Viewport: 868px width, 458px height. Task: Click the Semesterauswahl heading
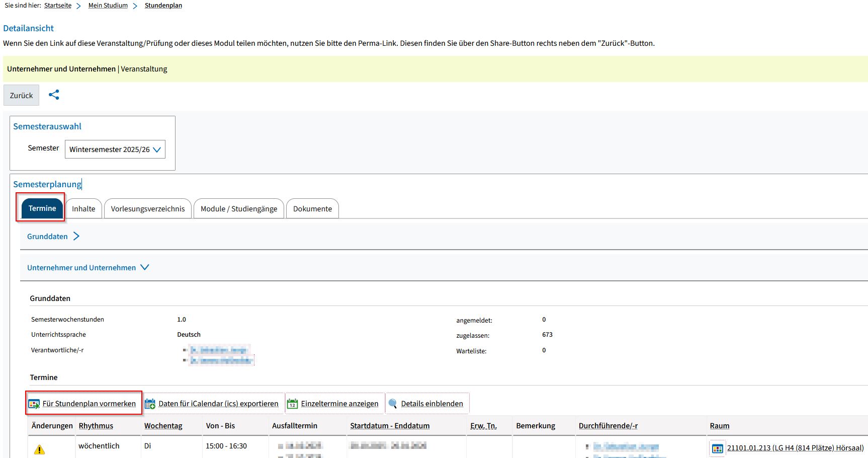(47, 126)
